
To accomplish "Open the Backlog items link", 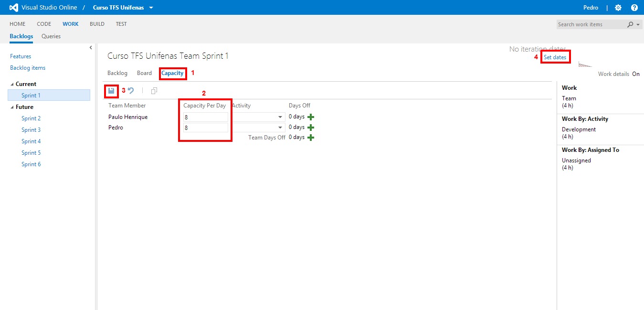I will pos(28,68).
